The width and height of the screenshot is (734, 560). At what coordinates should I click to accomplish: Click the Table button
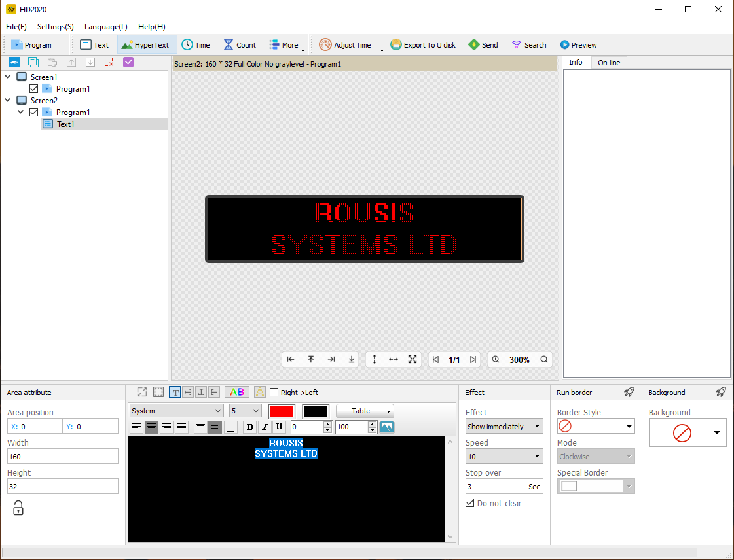point(365,411)
